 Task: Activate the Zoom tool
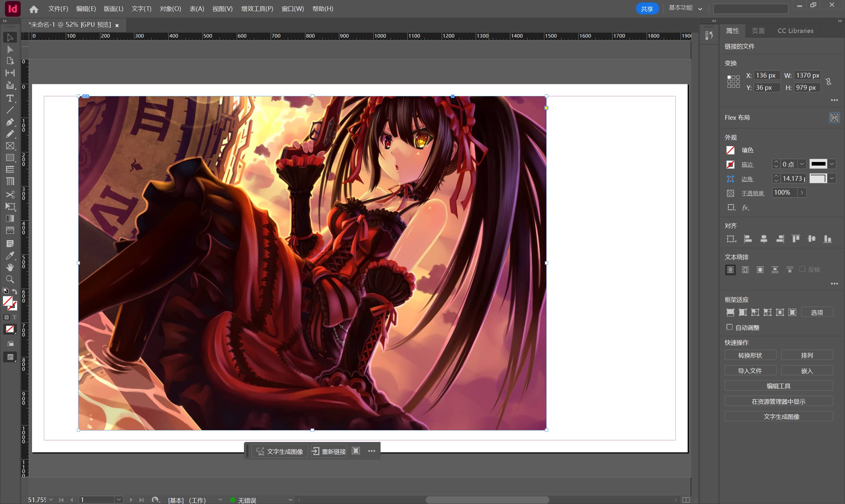[x=10, y=279]
